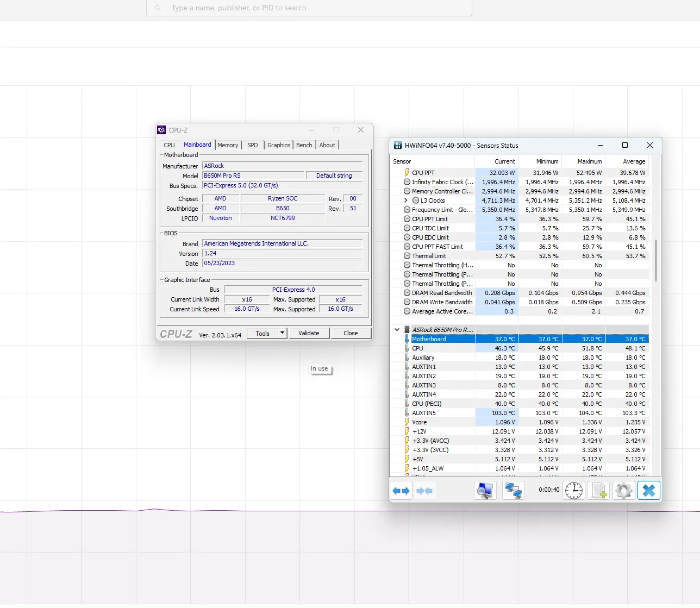Select the Mainboard tab in CPU-Z
This screenshot has width=700, height=608.
click(197, 145)
